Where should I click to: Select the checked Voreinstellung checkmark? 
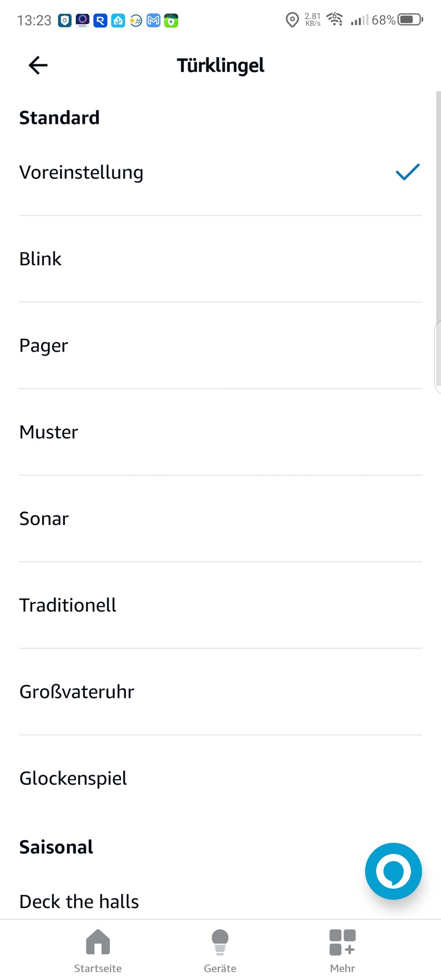click(407, 172)
